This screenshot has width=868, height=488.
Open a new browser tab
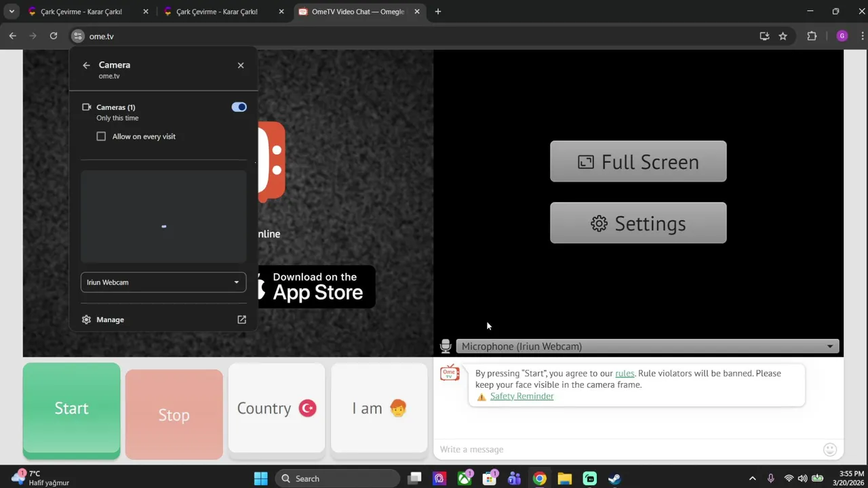click(x=438, y=12)
